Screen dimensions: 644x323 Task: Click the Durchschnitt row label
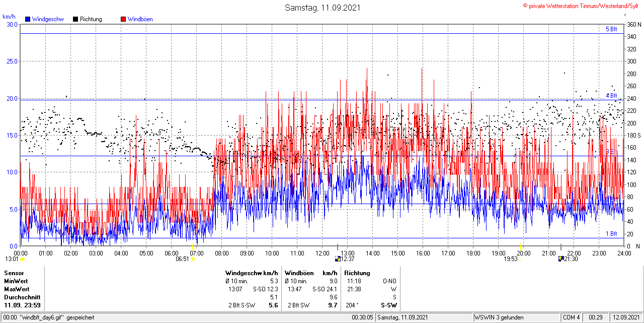pyautogui.click(x=22, y=297)
